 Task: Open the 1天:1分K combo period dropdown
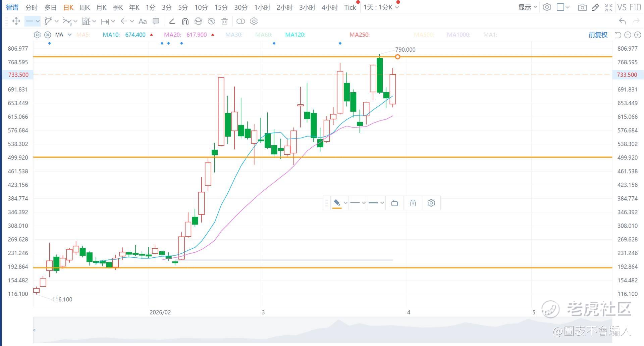click(381, 7)
